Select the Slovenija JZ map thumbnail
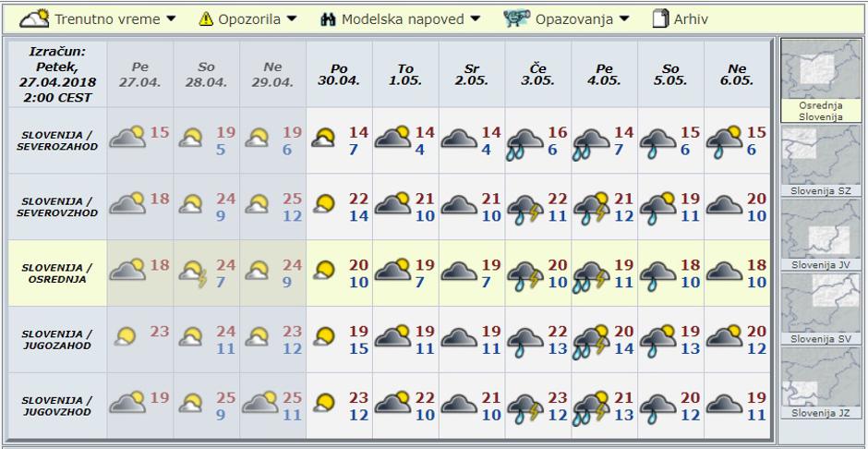Viewport: 868px width, 449px height. [821, 383]
